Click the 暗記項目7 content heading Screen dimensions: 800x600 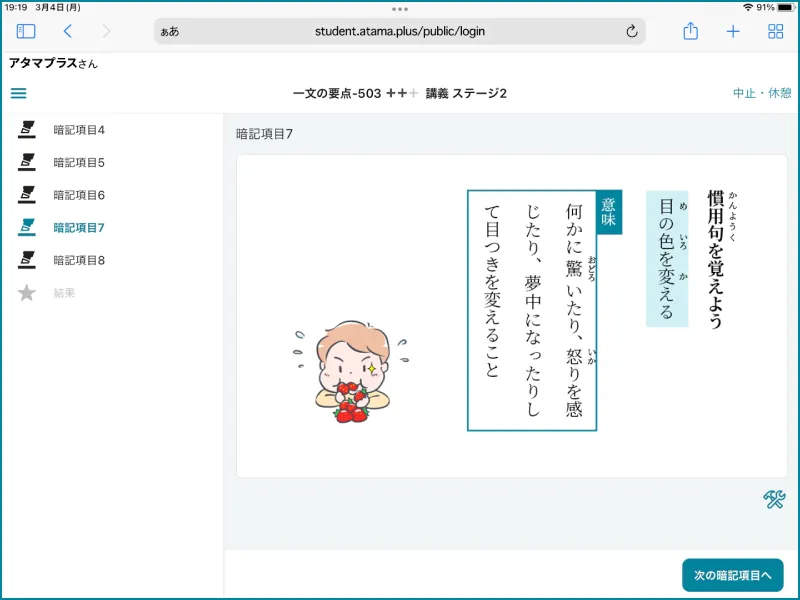(264, 134)
